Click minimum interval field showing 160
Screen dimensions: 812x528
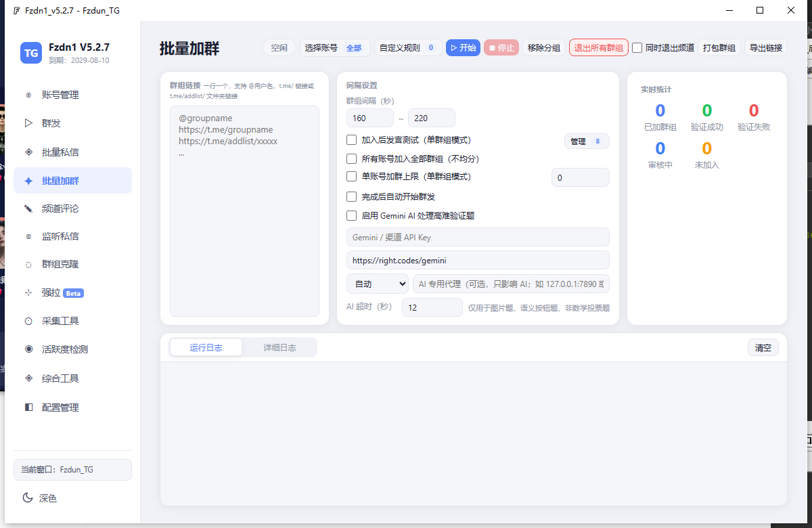pos(370,118)
